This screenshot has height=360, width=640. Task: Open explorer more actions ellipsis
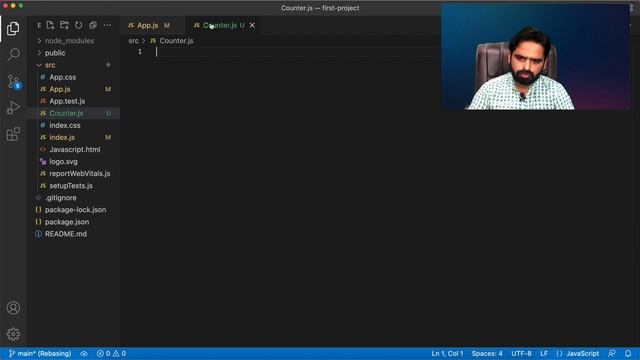[107, 25]
